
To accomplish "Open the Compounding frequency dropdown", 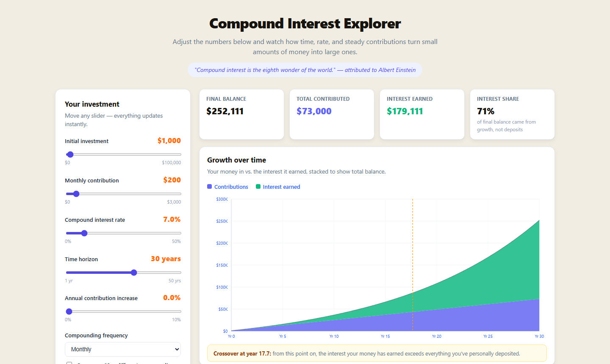I will tap(123, 349).
